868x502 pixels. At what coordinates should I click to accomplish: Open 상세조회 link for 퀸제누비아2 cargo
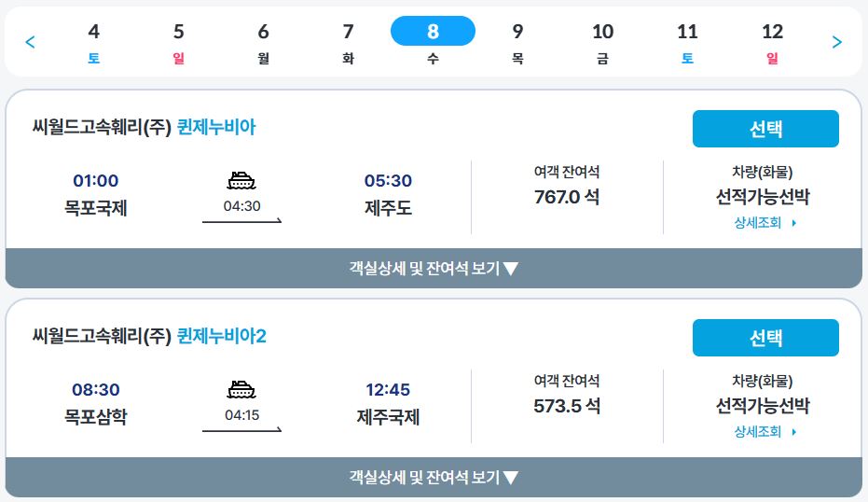point(765,432)
